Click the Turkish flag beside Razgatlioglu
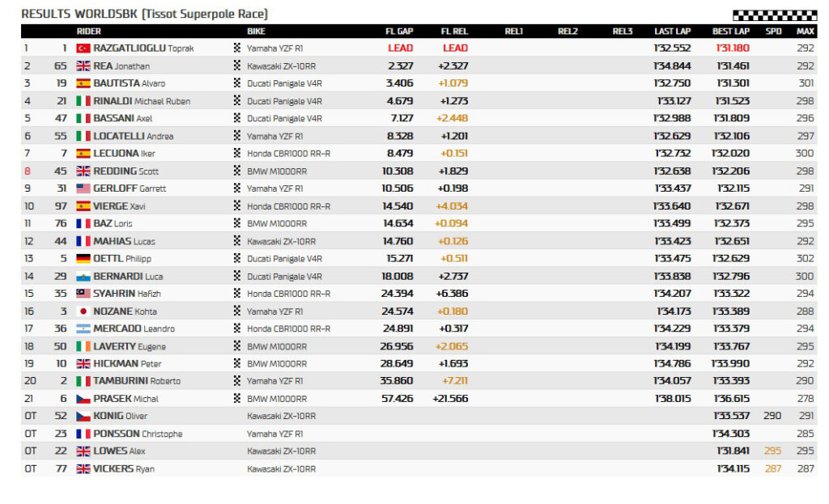The image size is (829, 504). coord(83,48)
